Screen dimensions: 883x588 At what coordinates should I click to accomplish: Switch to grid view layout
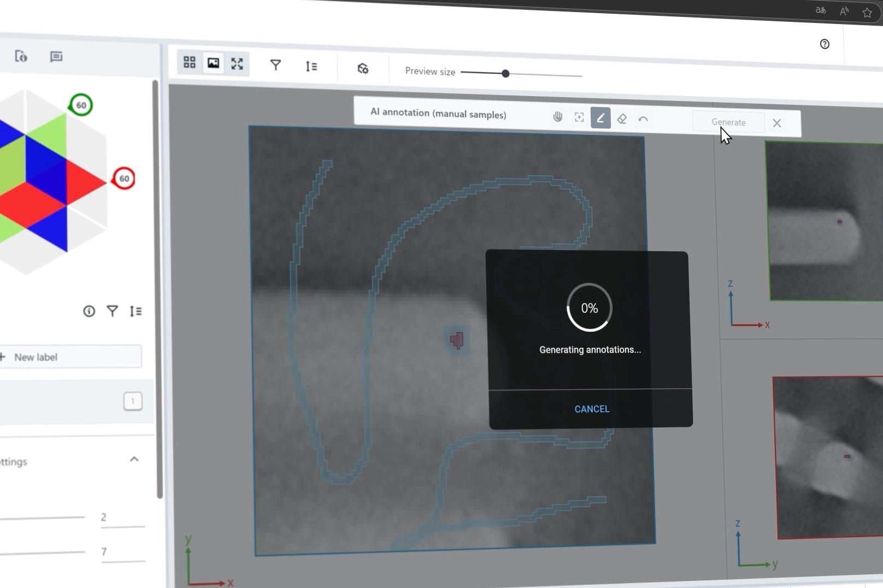click(x=190, y=62)
